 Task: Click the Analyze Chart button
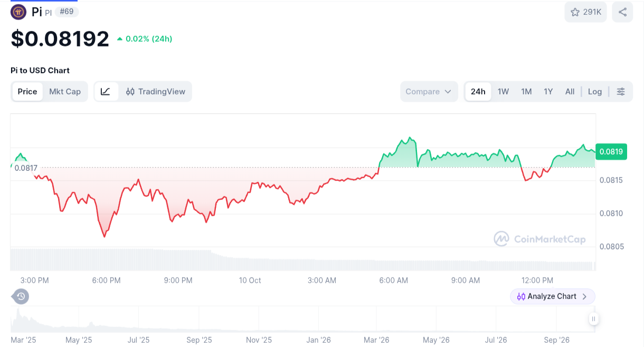pyautogui.click(x=553, y=296)
